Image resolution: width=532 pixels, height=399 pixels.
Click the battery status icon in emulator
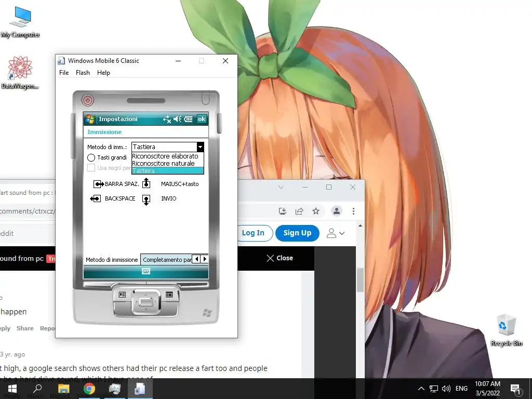point(188,119)
